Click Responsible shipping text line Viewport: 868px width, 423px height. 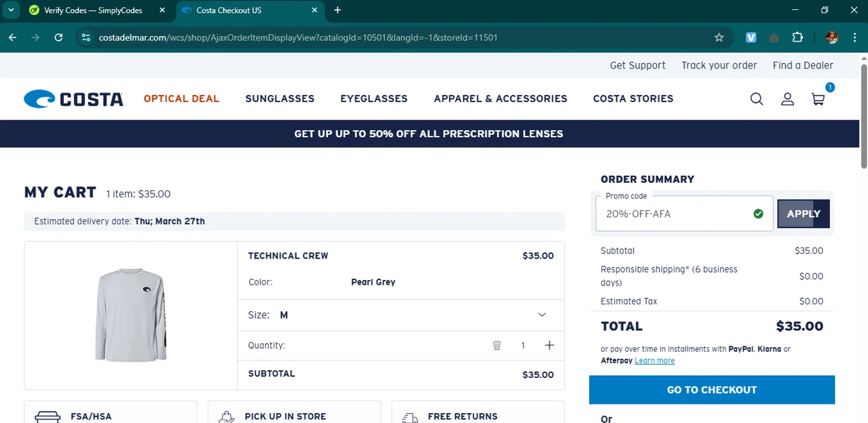click(x=669, y=276)
